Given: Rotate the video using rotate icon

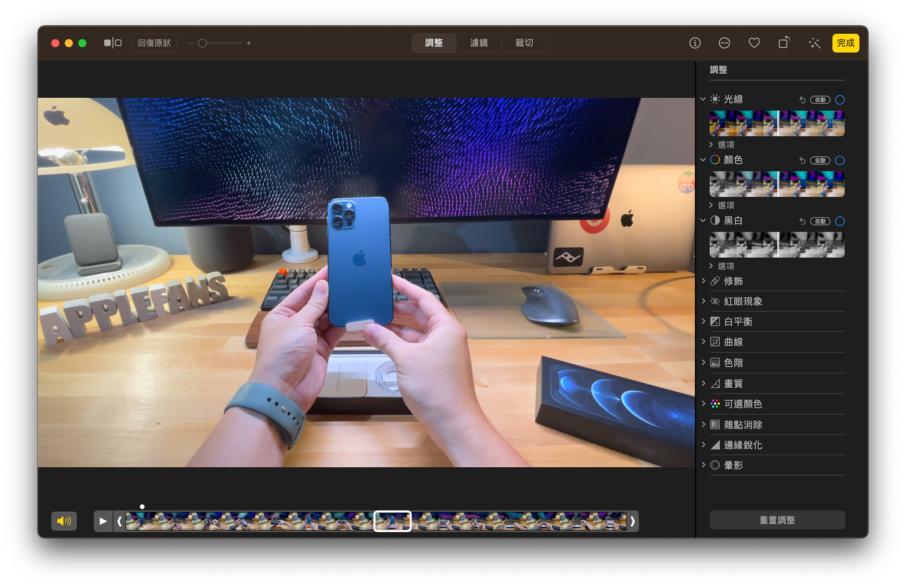Looking at the screenshot, I should tap(784, 43).
